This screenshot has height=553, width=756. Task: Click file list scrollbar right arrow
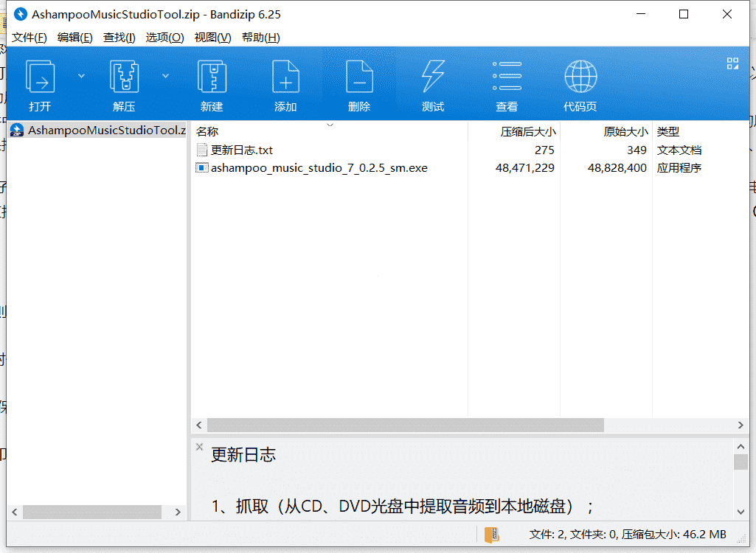click(x=741, y=425)
